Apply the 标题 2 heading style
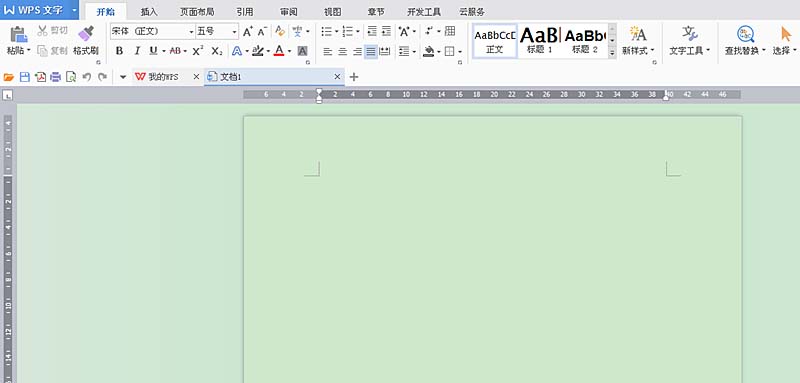Screen dimensions: 800x383 coord(585,41)
